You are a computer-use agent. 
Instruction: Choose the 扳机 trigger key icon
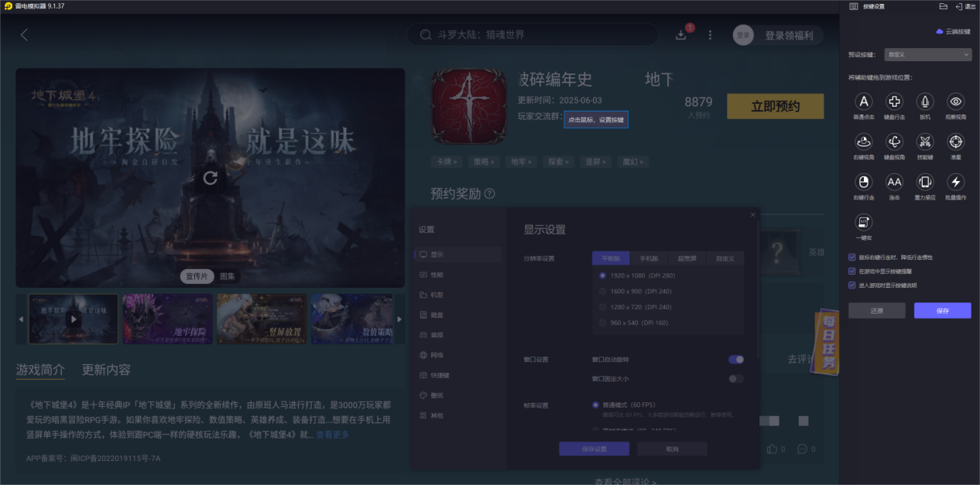pos(925,103)
